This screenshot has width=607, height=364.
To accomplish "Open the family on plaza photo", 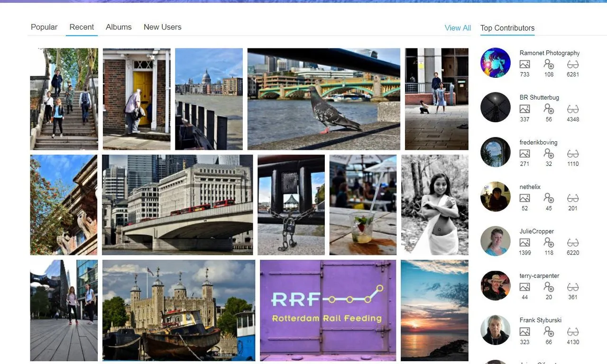I will point(437,99).
